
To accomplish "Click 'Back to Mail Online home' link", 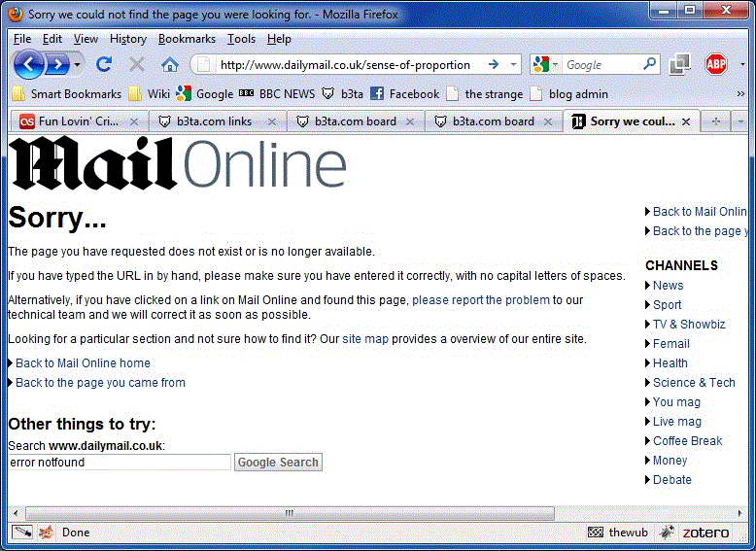I will pyautogui.click(x=83, y=363).
